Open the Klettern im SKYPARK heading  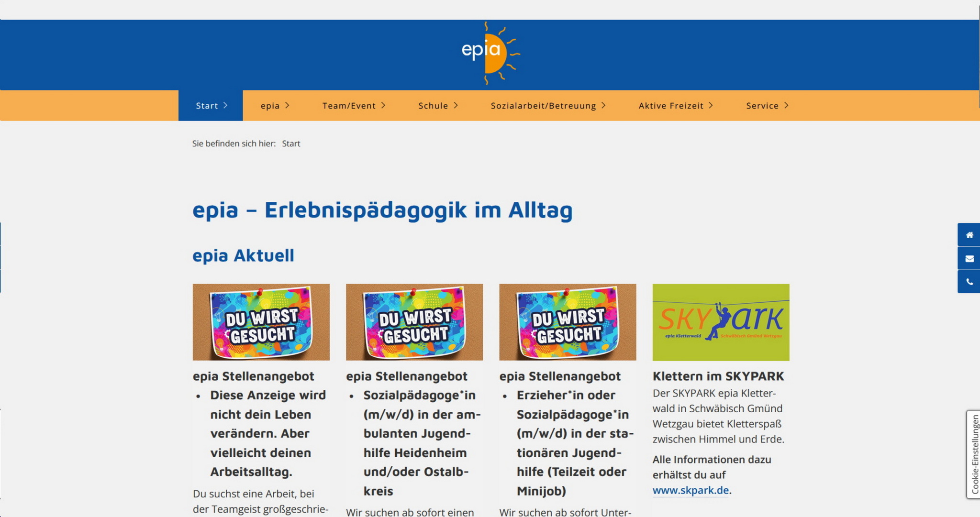click(x=718, y=376)
